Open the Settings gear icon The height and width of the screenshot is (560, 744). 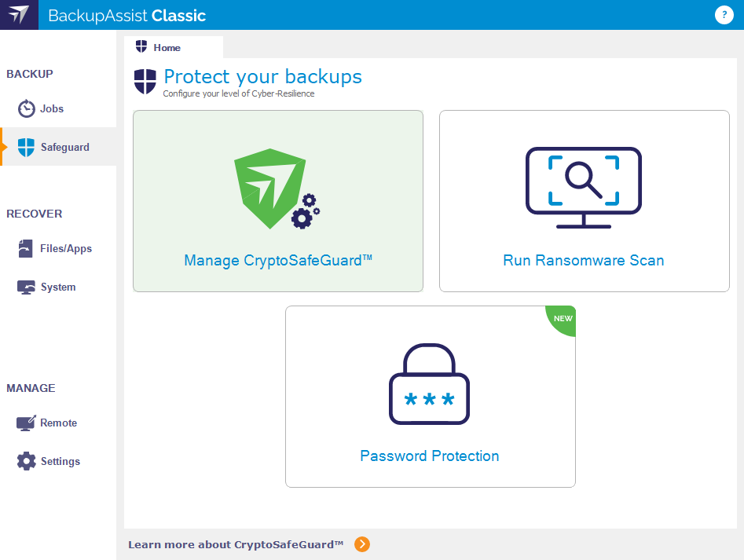pos(27,461)
